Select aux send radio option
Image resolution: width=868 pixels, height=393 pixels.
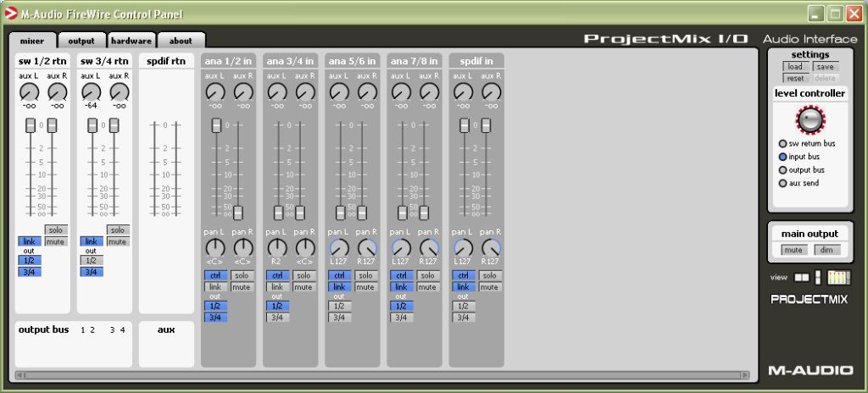tap(782, 183)
